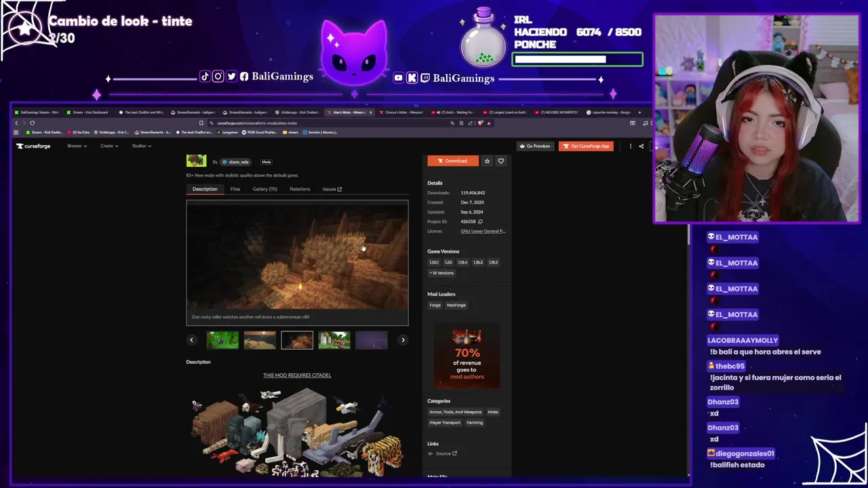Open Armor, Tools, And Weapons category
This screenshot has width=868, height=488.
pyautogui.click(x=455, y=412)
